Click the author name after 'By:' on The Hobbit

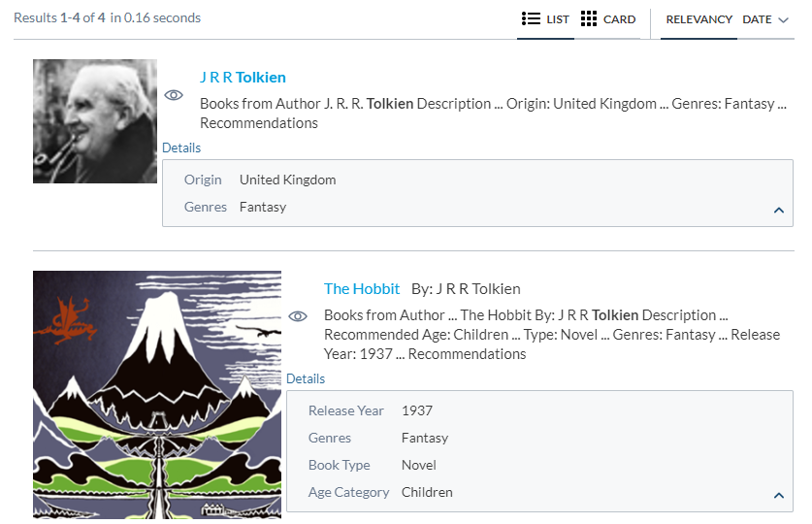click(x=478, y=289)
